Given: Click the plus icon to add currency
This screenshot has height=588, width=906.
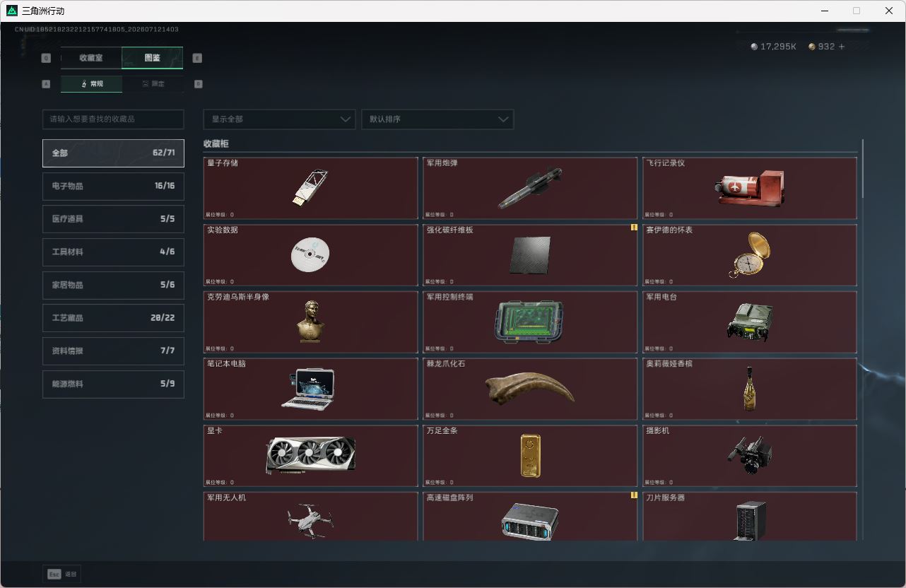Looking at the screenshot, I should pyautogui.click(x=841, y=47).
